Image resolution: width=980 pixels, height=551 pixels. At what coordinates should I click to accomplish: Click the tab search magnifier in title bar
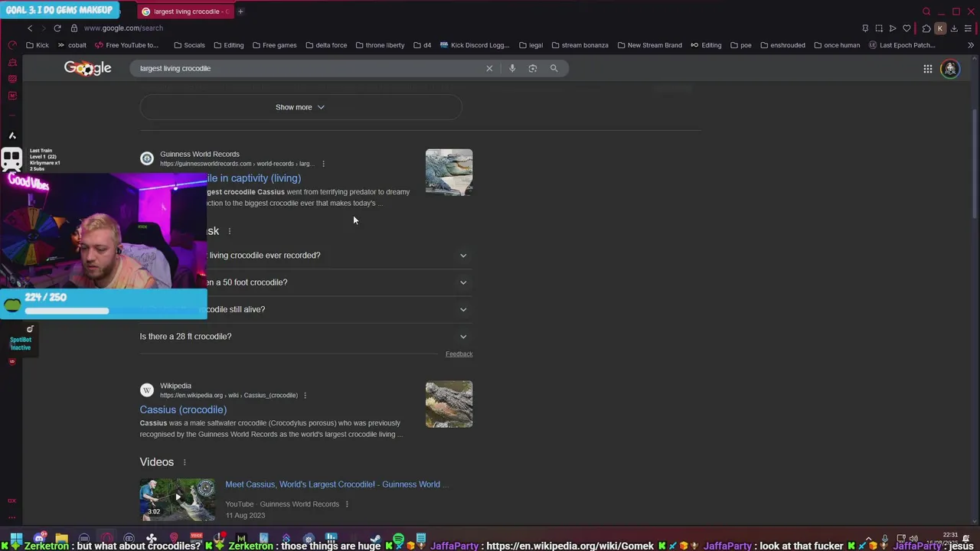[x=926, y=11]
